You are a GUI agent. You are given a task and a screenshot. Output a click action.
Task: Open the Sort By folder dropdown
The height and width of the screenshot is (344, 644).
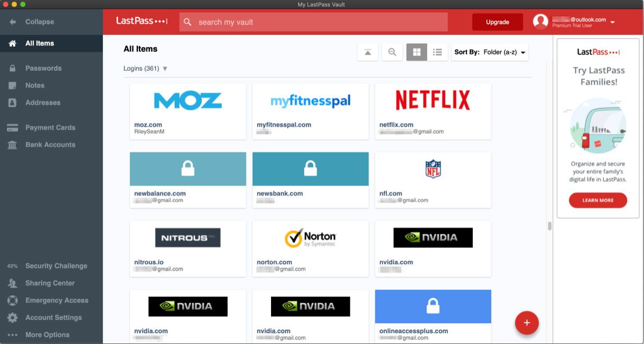[x=489, y=52]
